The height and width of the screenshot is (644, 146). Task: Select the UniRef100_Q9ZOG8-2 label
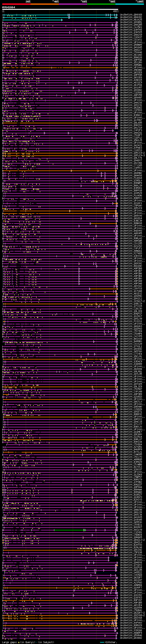(132, 615)
